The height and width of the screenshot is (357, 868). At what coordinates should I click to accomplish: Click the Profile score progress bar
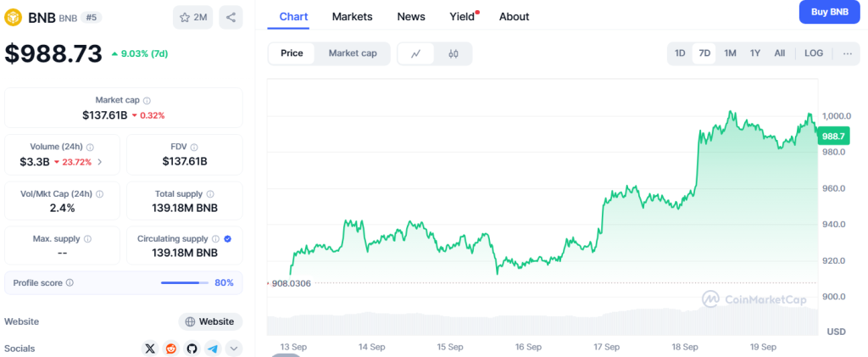185,283
